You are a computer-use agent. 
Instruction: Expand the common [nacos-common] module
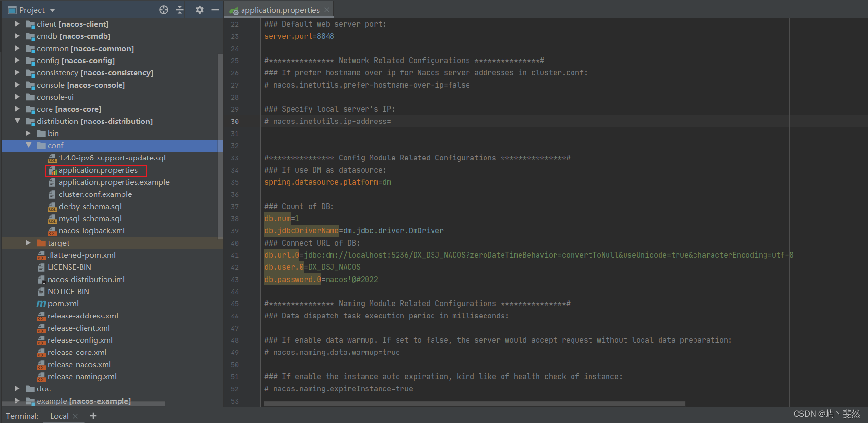coord(17,48)
